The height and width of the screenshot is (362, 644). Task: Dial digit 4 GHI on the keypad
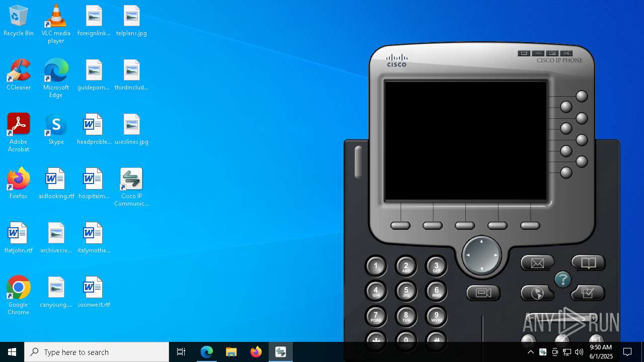pyautogui.click(x=376, y=291)
